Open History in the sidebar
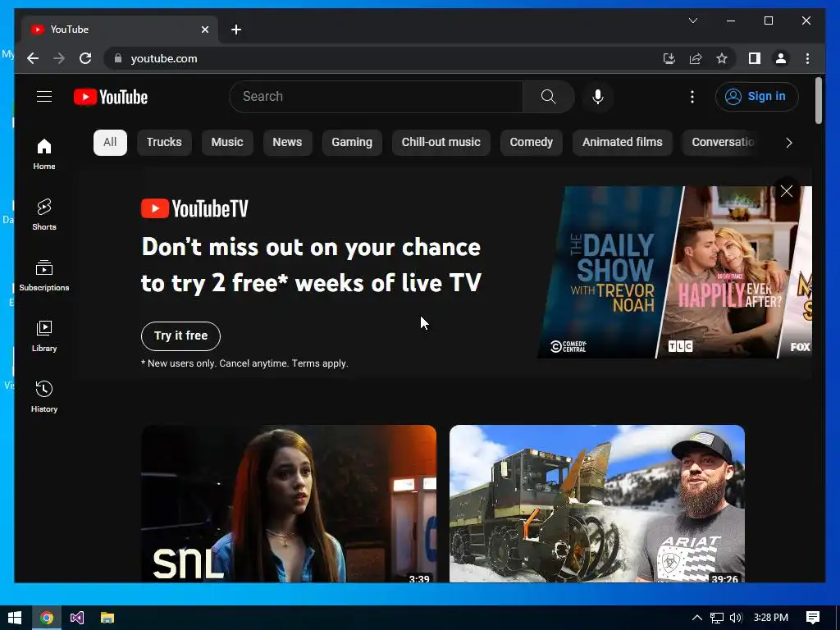This screenshot has width=840, height=630. [44, 396]
